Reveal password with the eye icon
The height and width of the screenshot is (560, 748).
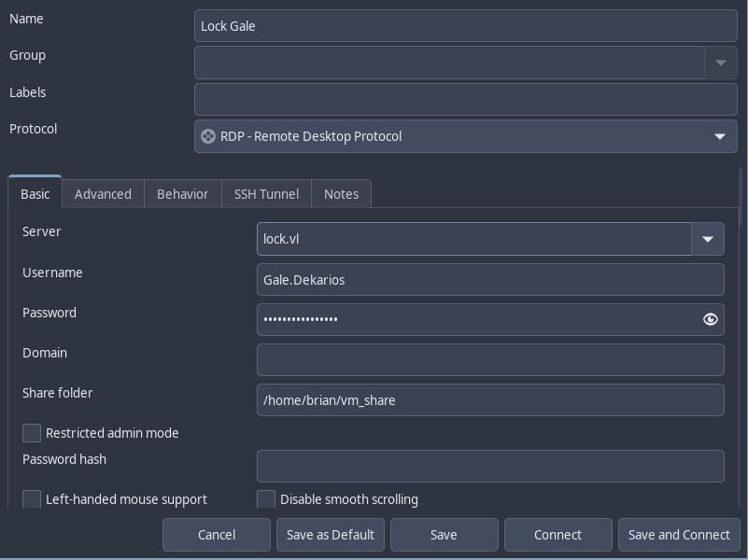pyautogui.click(x=710, y=319)
